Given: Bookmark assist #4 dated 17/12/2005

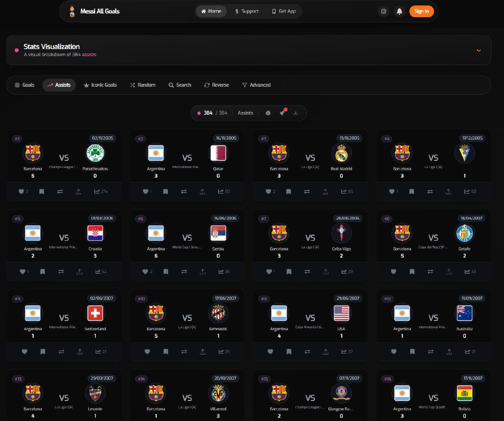Looking at the screenshot, I should coord(412,191).
